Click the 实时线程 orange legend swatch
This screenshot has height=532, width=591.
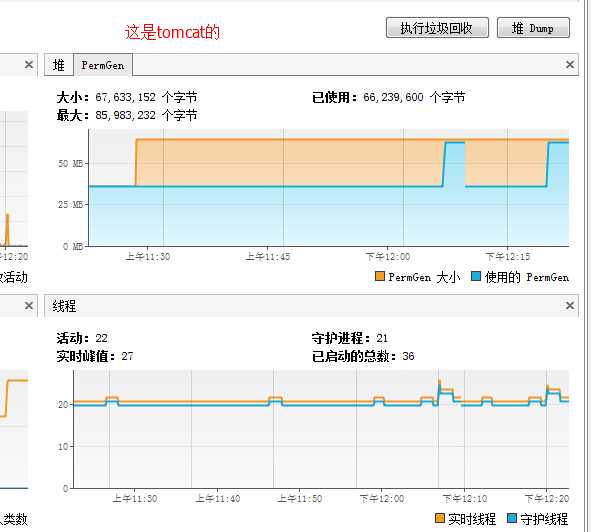[x=439, y=518]
